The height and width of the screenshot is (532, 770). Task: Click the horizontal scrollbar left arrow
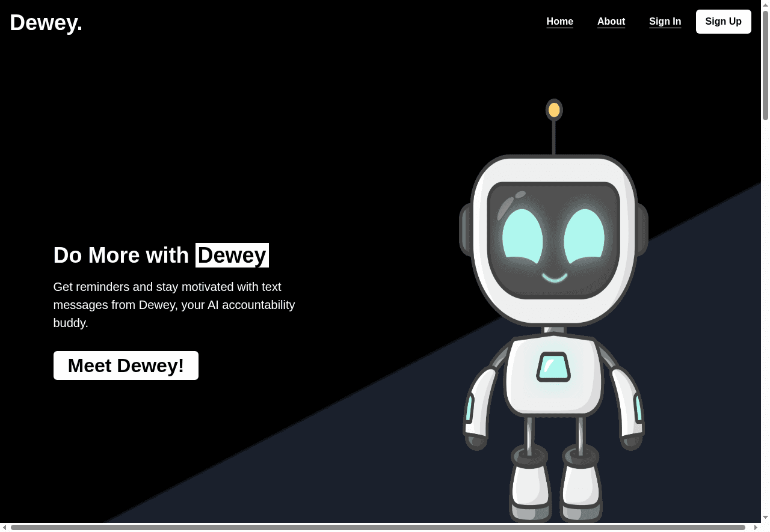click(x=5, y=527)
